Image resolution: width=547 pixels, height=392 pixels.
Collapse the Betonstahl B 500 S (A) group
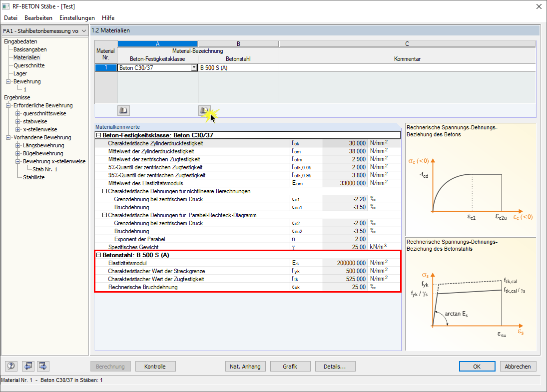(x=98, y=255)
